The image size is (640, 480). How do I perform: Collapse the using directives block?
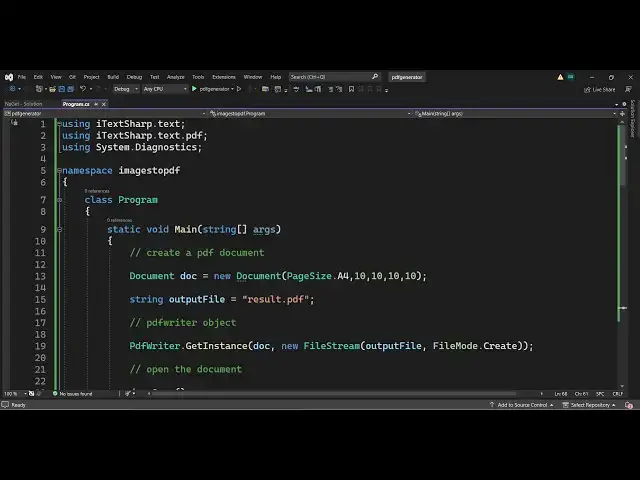[60, 123]
